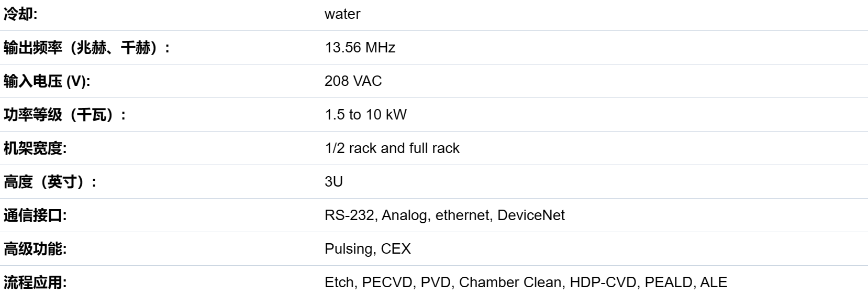The height and width of the screenshot is (304, 868).
Task: Click the 冷却 row label
Action: [20, 14]
